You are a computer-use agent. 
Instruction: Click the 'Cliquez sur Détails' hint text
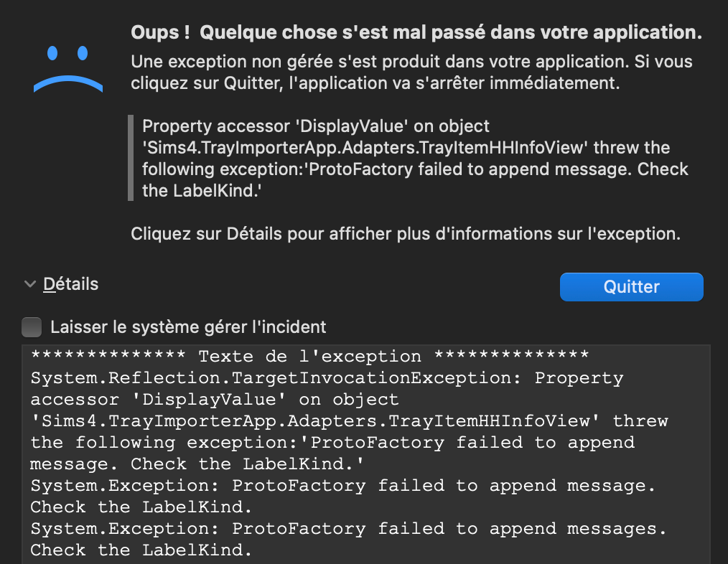pyautogui.click(x=406, y=234)
